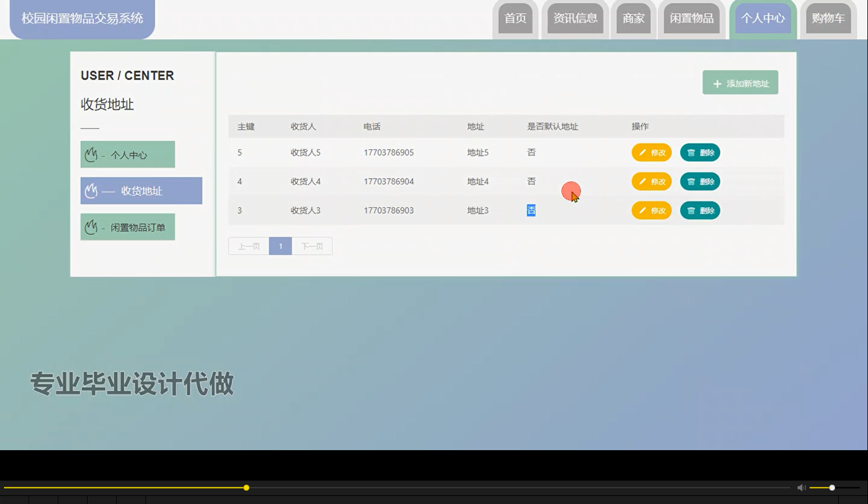Viewport: 868px width, 504px height.
Task: Click the pencil edit icon for address 4
Action: tap(642, 181)
